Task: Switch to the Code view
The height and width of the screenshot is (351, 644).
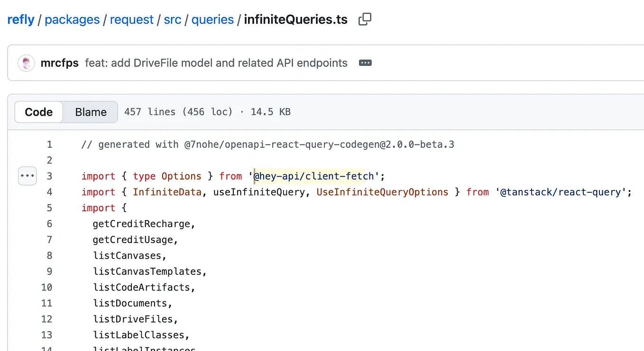Action: pos(39,112)
